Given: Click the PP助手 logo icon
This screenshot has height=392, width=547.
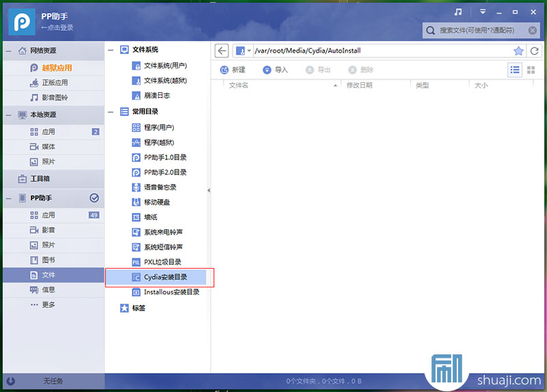Looking at the screenshot, I should pos(22,22).
